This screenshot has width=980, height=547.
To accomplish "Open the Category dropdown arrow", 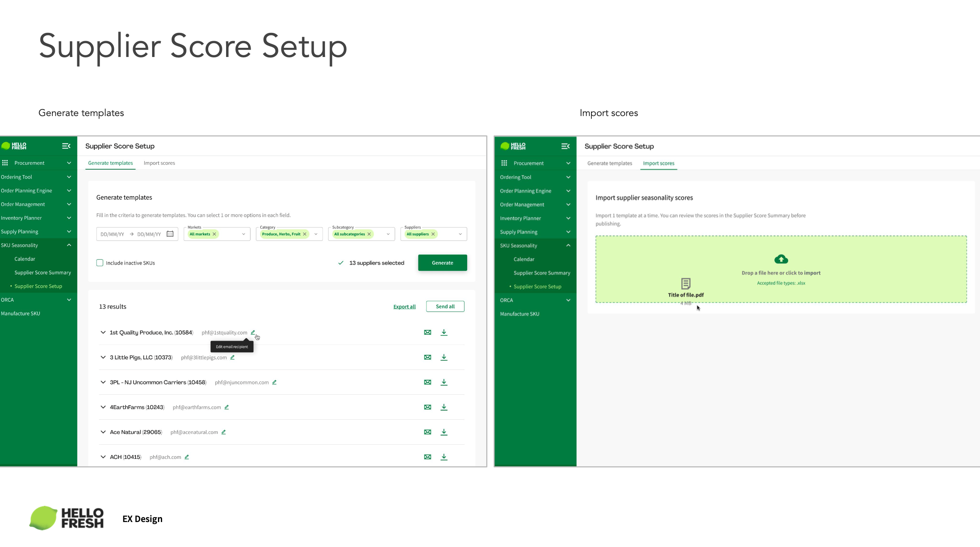I will tap(316, 234).
